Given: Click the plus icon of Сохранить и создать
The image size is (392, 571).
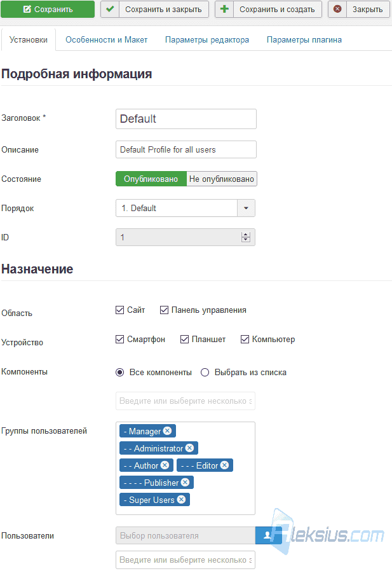Looking at the screenshot, I should coord(224,9).
